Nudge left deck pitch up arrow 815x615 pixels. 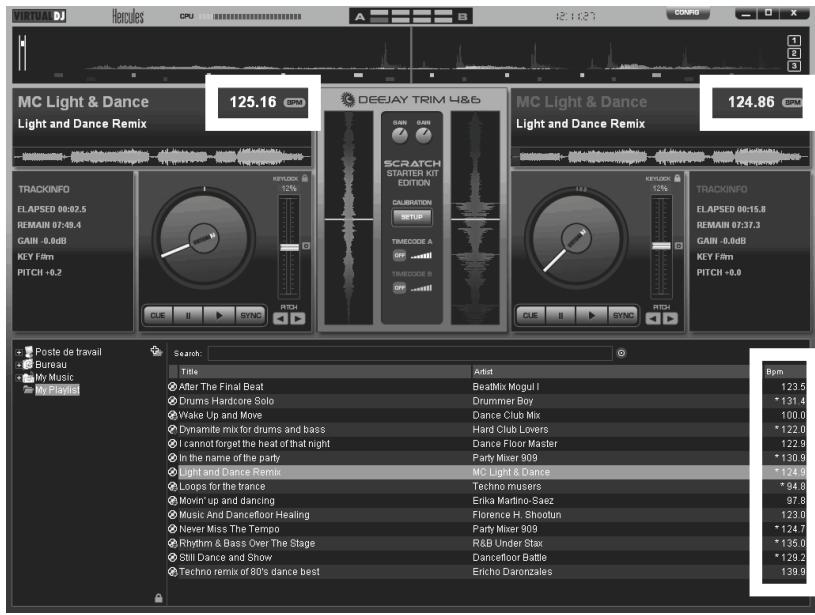point(298,319)
